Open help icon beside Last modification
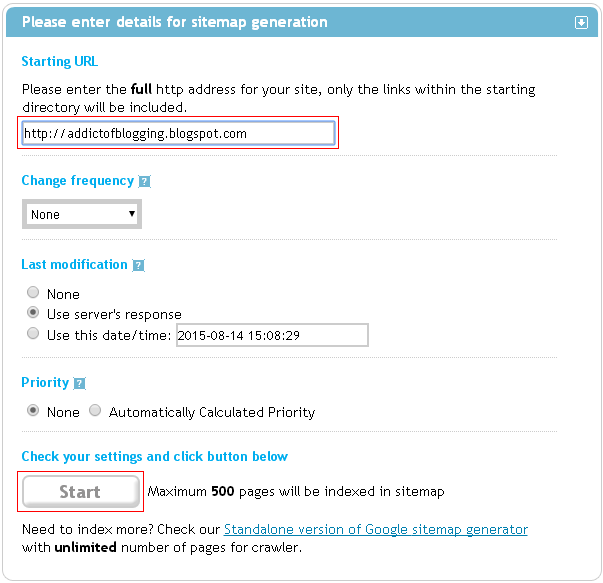603x583 pixels. [x=139, y=266]
